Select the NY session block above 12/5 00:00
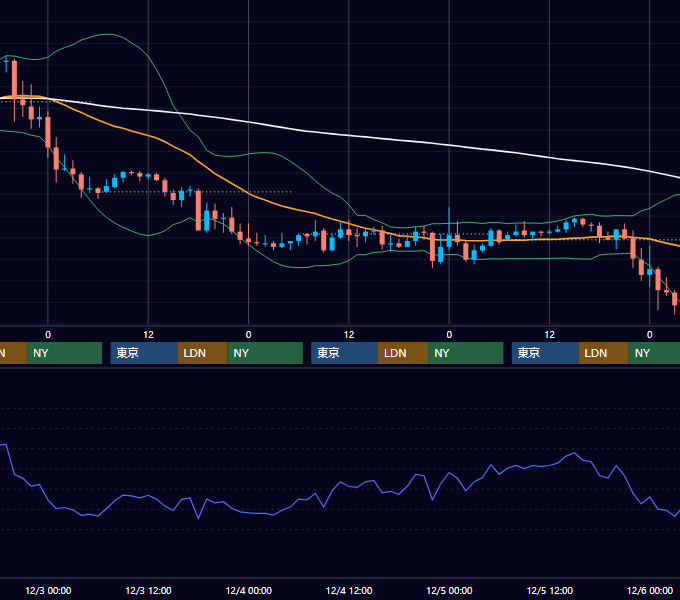Screen dimensions: 680x600 pos(466,353)
